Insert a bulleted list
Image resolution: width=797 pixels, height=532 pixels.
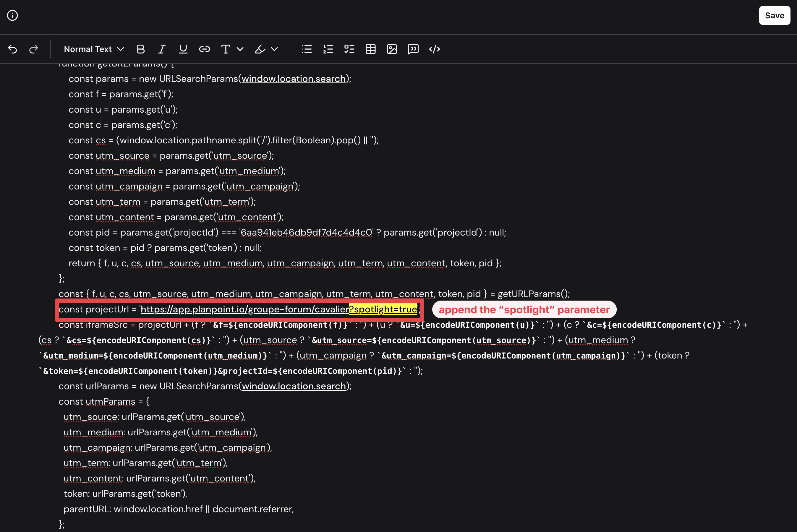coord(307,49)
